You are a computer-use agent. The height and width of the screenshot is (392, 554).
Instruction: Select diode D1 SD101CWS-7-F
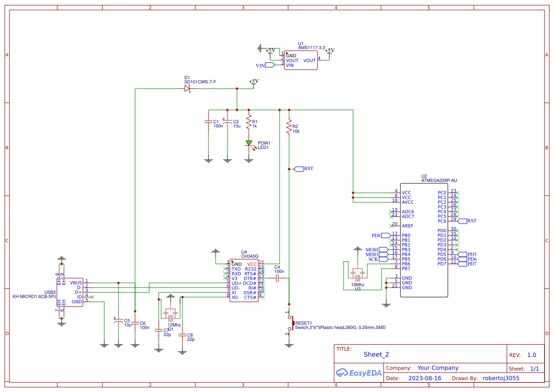pyautogui.click(x=187, y=88)
